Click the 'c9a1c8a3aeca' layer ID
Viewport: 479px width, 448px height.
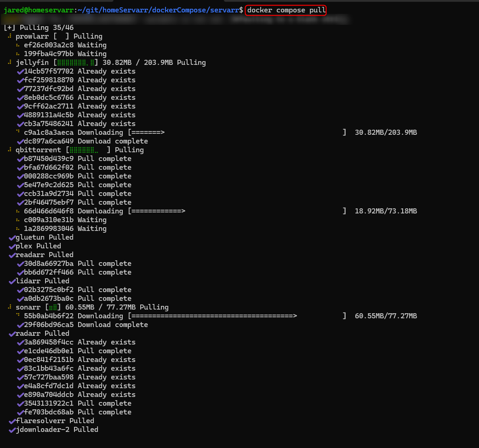(x=49, y=132)
